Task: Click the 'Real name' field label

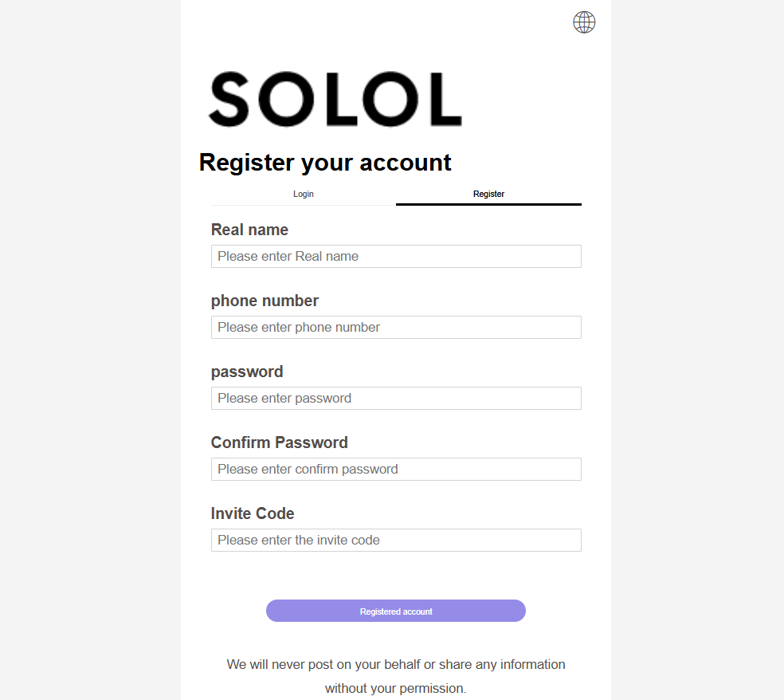Action: (249, 230)
